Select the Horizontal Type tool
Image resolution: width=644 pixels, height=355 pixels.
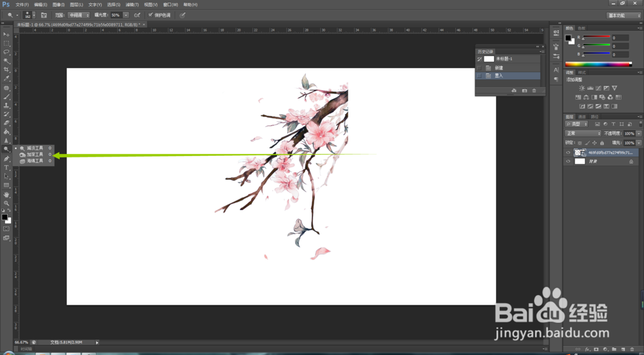(x=6, y=168)
